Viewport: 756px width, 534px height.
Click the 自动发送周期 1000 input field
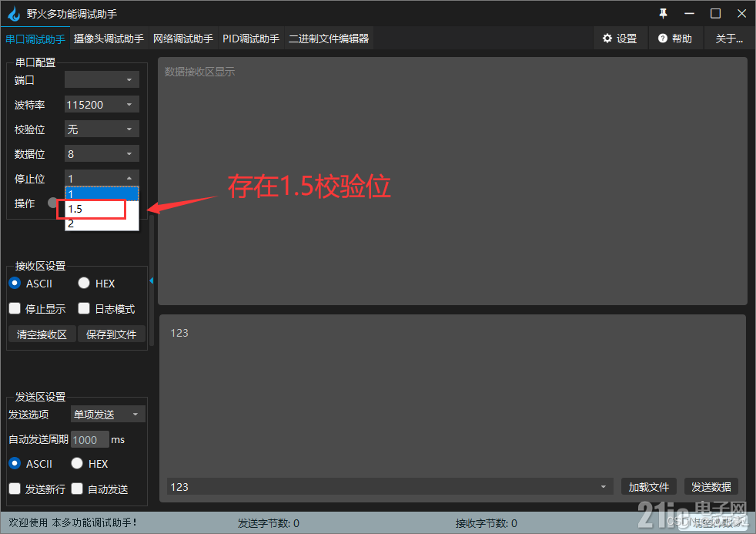[x=89, y=439]
